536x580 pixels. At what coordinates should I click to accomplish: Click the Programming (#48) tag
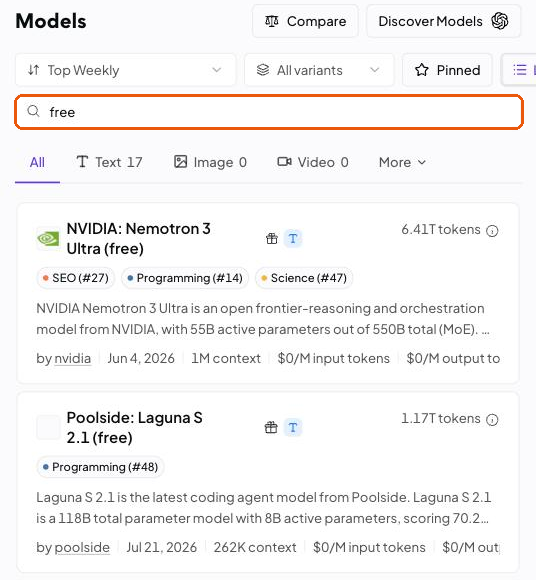coord(101,467)
